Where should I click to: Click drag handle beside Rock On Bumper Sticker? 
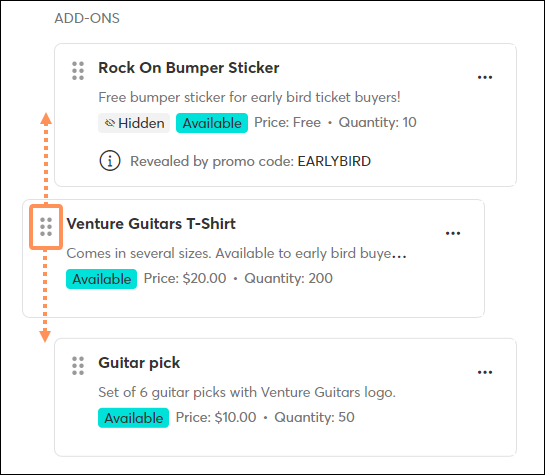(x=78, y=71)
